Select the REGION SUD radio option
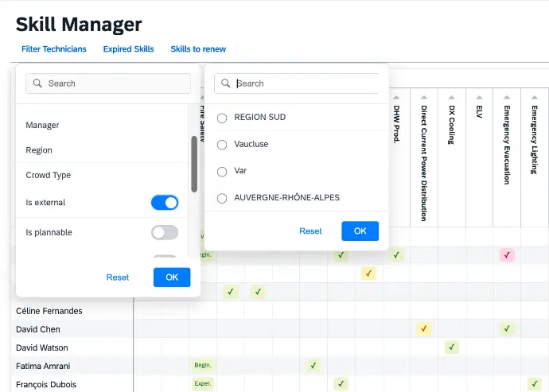 [223, 118]
